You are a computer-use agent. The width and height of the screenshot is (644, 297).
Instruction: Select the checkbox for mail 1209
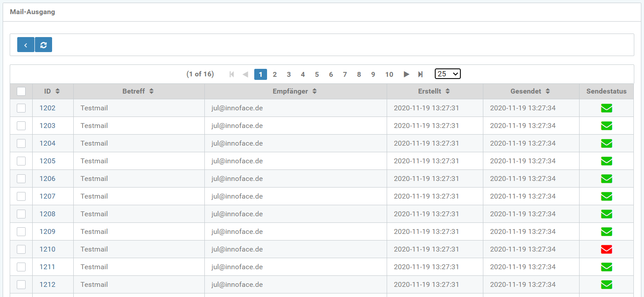[x=21, y=232]
